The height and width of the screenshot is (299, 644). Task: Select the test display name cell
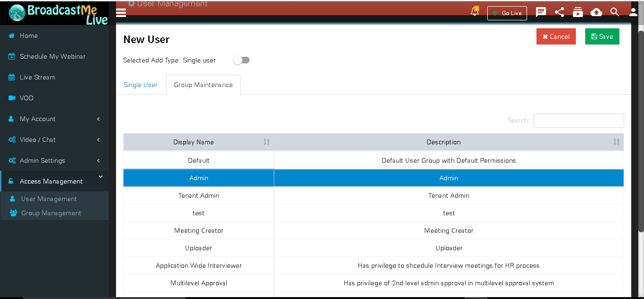coord(199,213)
